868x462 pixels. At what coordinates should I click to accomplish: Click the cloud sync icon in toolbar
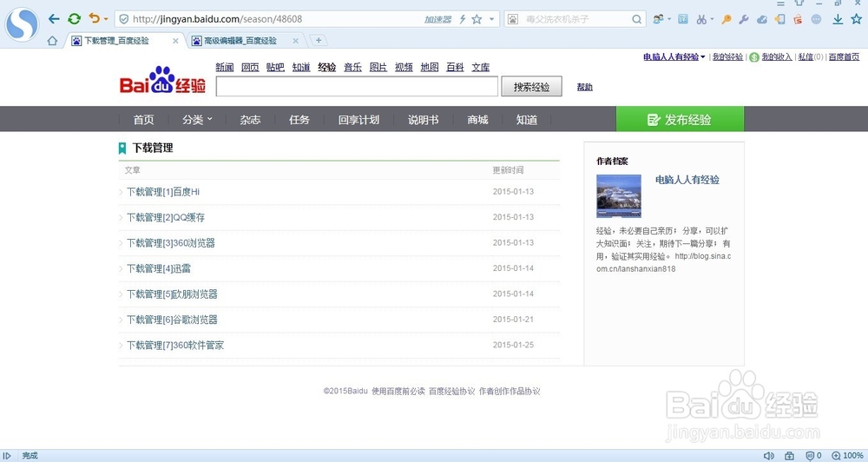point(762,19)
